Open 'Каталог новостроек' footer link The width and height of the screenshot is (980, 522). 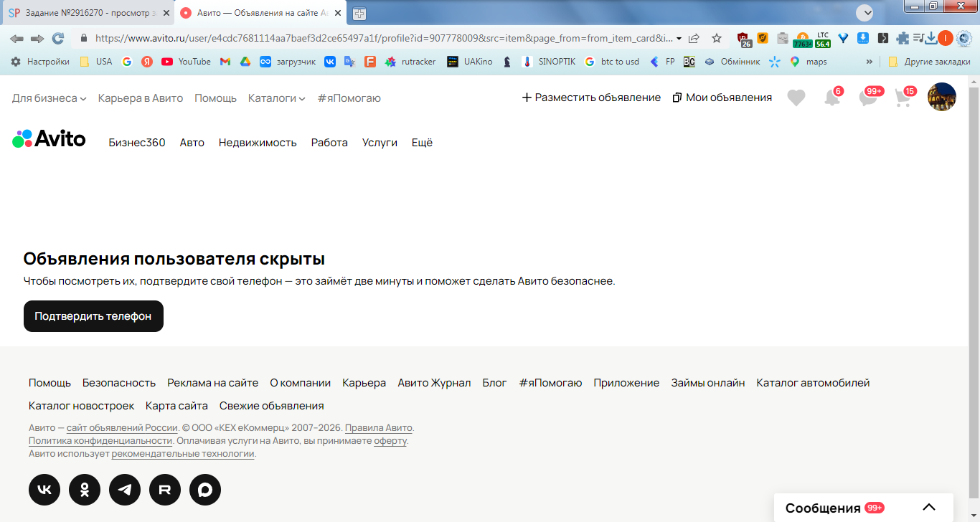tap(81, 406)
